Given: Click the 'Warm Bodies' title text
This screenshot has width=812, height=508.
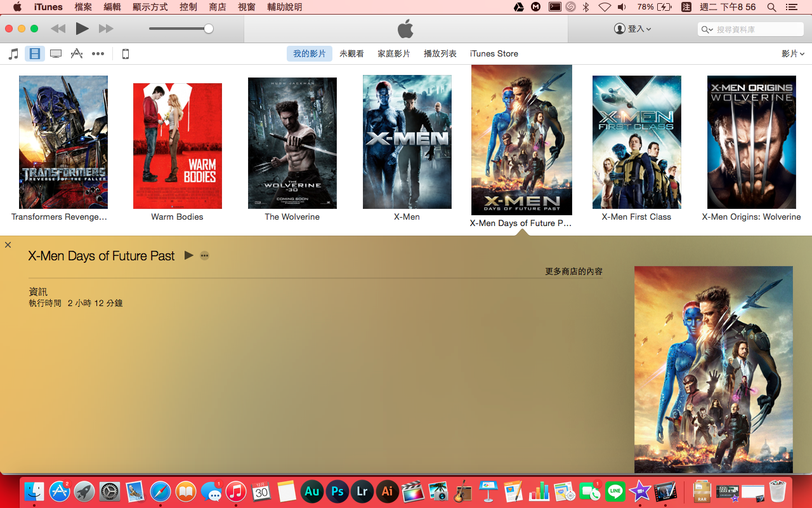Looking at the screenshot, I should [177, 217].
